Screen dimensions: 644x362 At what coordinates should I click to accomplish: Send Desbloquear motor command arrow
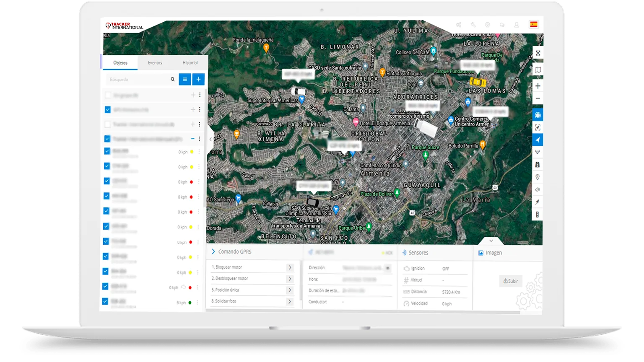[290, 279]
